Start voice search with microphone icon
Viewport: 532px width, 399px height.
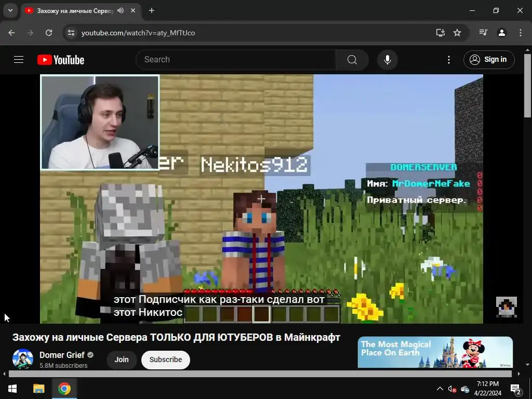point(388,60)
